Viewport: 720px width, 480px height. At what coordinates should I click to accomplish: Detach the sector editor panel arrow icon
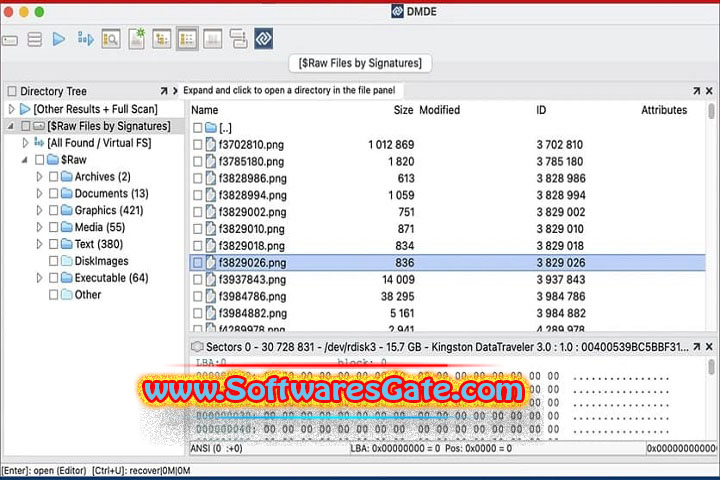[x=696, y=347]
